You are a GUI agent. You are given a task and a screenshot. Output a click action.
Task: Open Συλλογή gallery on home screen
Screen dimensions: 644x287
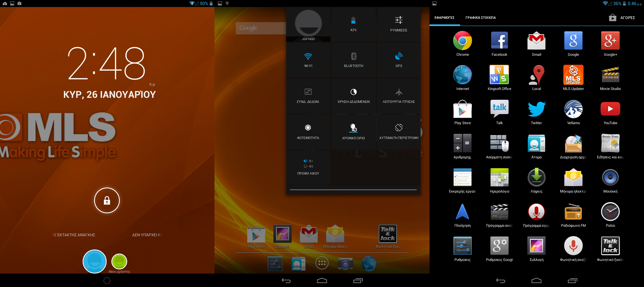pos(283,234)
